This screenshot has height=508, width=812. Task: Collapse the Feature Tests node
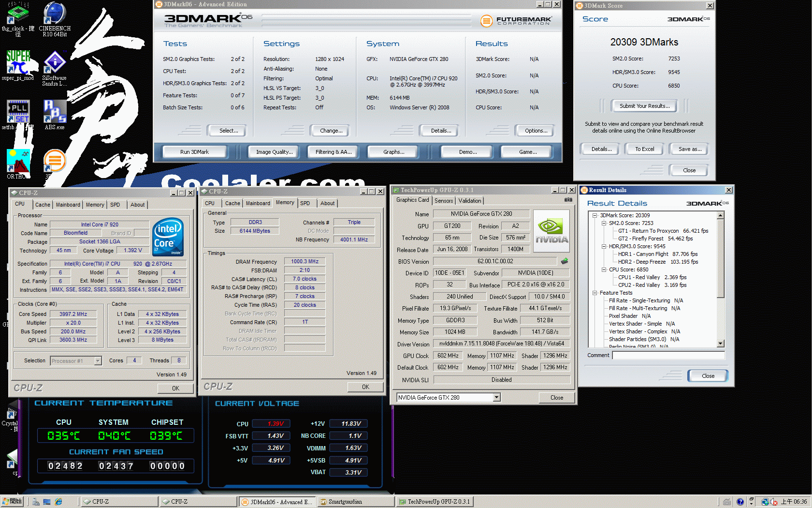(595, 293)
